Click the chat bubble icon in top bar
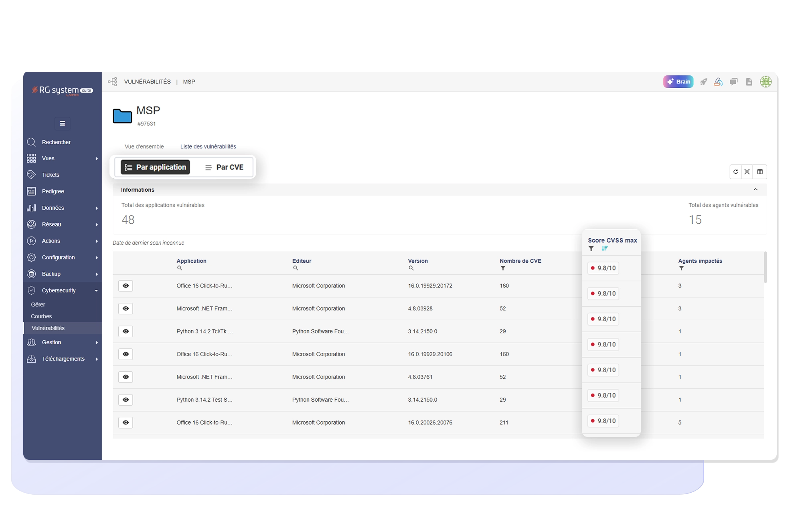802x532 pixels. [734, 82]
